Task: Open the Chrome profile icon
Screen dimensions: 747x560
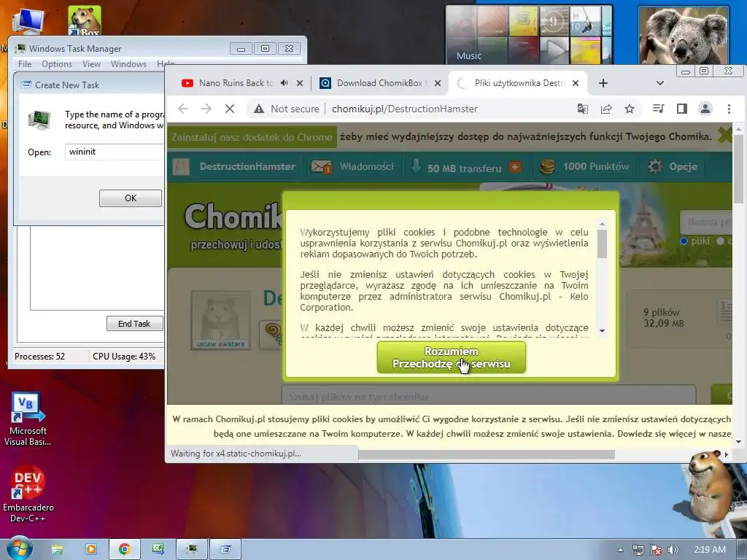Action: click(x=705, y=109)
